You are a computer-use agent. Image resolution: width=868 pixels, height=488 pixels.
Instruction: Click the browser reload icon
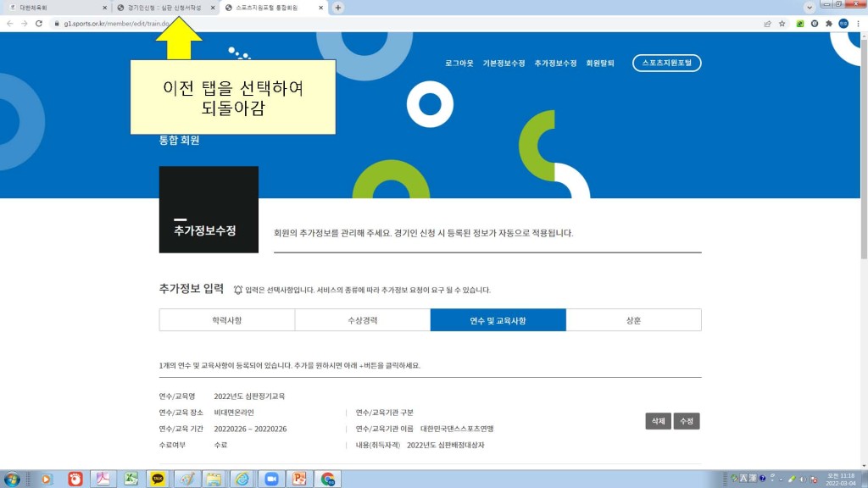coord(39,24)
